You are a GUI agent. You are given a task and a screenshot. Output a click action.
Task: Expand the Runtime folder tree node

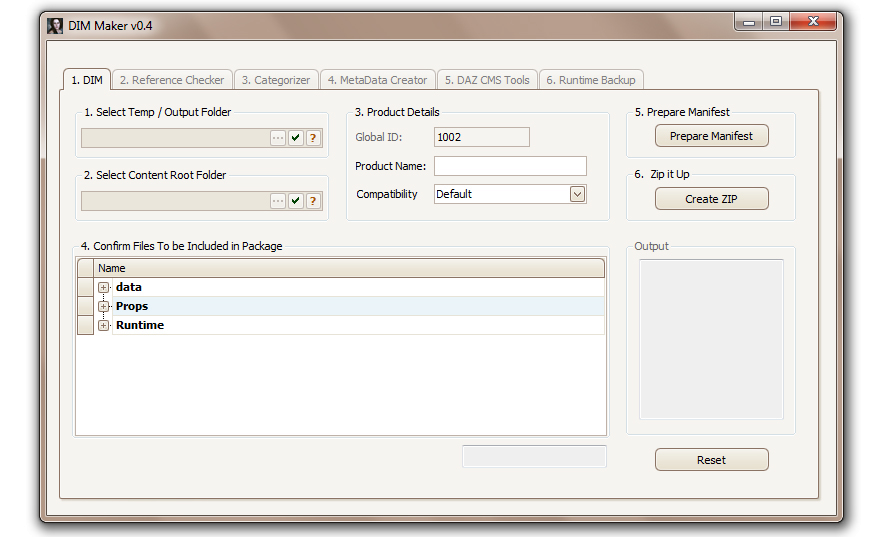(x=103, y=326)
